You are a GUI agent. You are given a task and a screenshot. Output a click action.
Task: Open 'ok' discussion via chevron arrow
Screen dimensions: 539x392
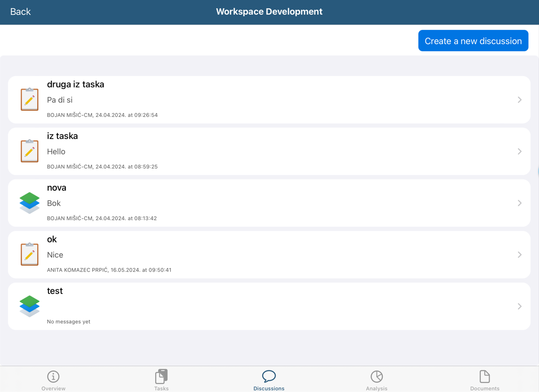[519, 255]
